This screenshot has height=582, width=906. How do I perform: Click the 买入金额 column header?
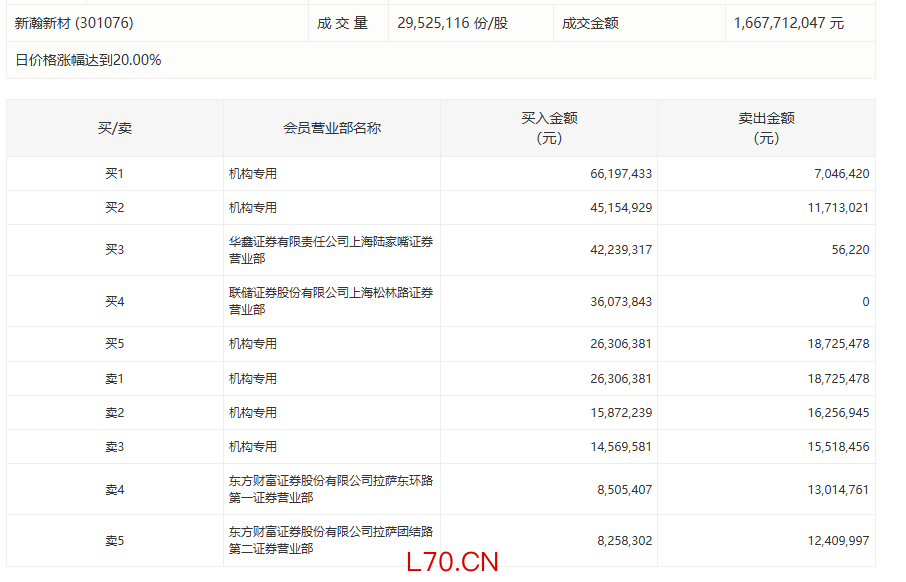(549, 128)
